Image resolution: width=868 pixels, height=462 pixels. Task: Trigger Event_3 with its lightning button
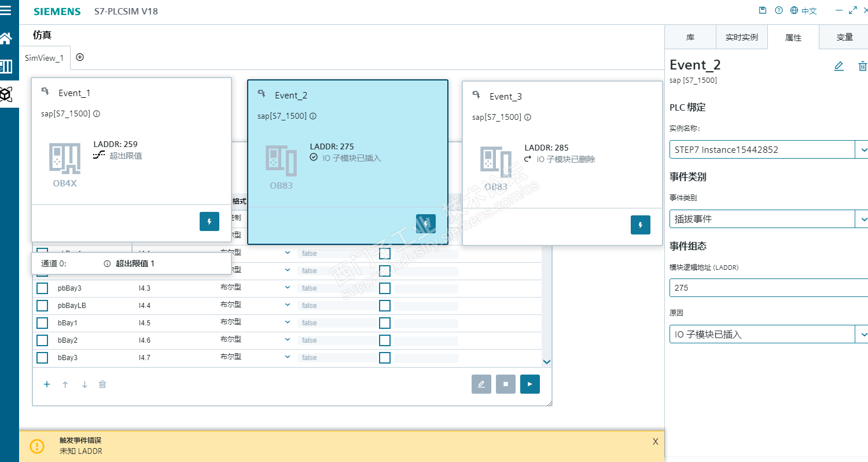641,225
